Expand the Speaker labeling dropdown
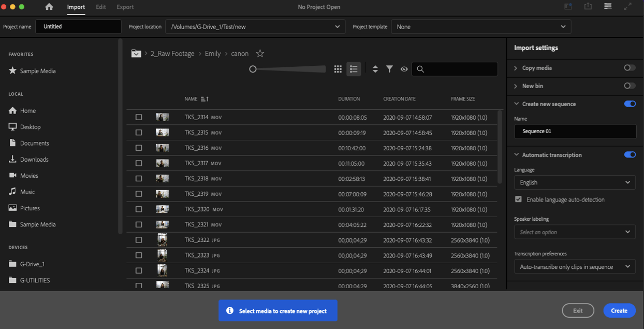Screen dimensions: 644x329 [575, 232]
